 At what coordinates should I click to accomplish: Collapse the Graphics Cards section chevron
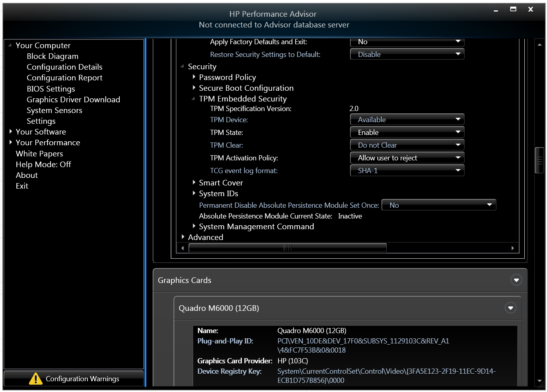point(516,280)
